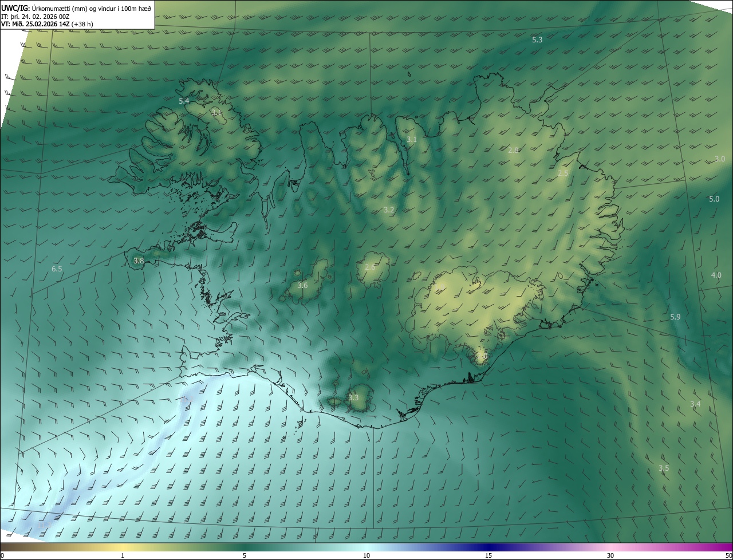This screenshot has width=733, height=560.
Task: Click the map value "5.3"
Action: pos(537,40)
